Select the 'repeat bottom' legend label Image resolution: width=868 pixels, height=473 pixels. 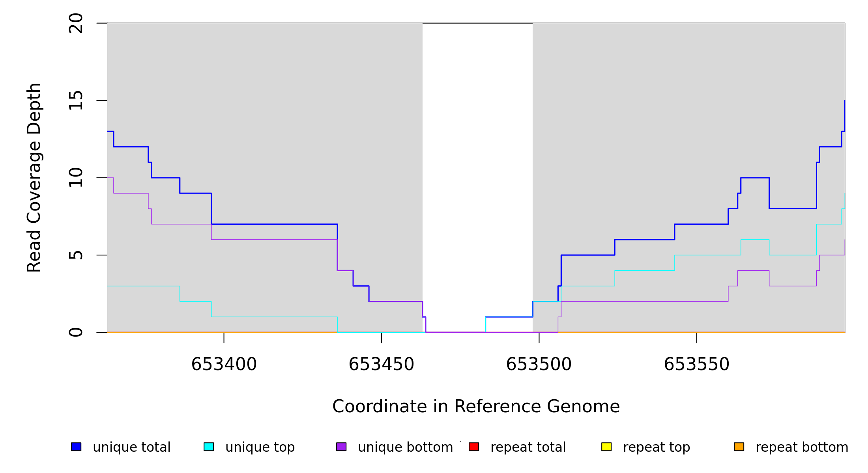pyautogui.click(x=802, y=447)
